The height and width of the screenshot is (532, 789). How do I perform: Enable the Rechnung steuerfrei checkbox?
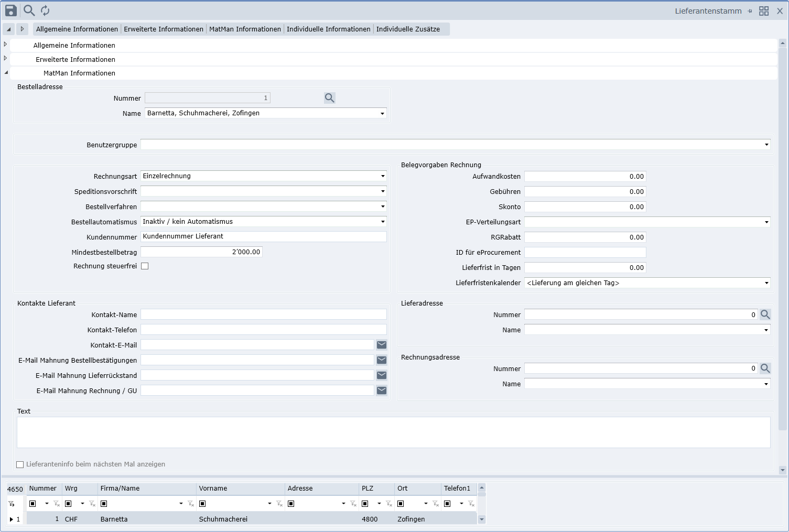click(145, 266)
